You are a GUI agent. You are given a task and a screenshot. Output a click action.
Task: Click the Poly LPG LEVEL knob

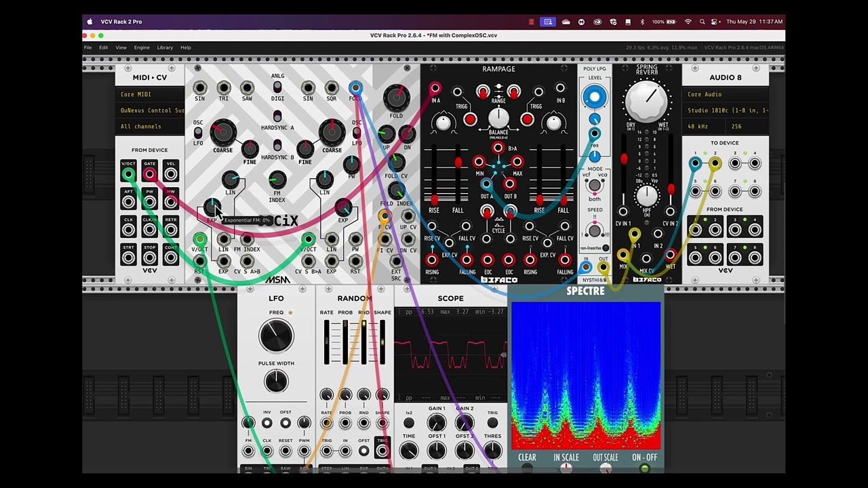pyautogui.click(x=594, y=98)
